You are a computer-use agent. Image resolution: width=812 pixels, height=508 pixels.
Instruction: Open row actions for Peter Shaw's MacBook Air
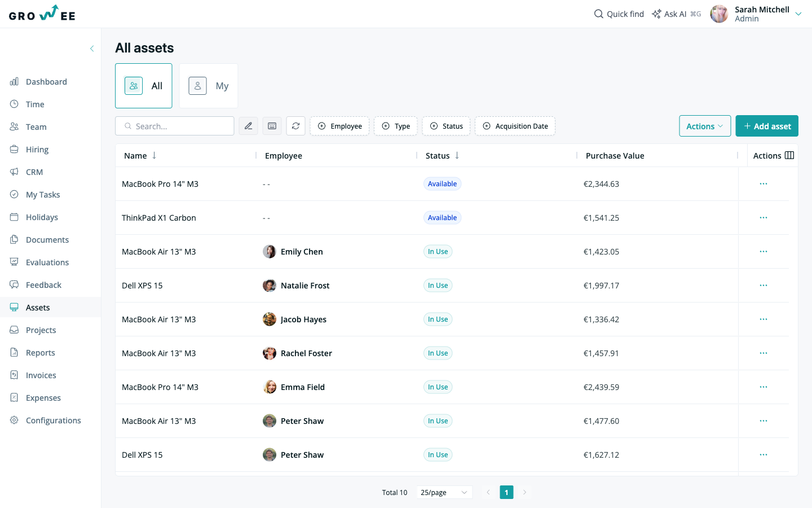(764, 421)
